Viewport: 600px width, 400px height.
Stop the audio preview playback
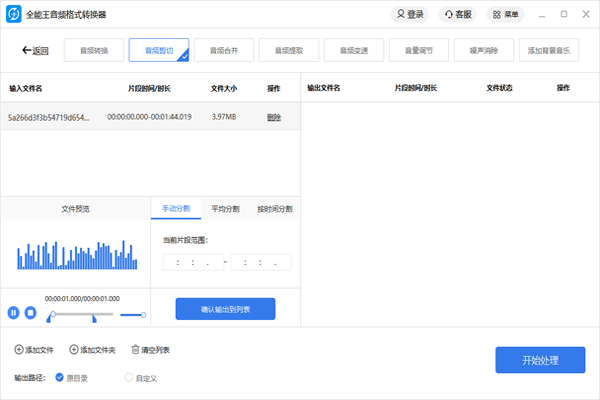click(x=31, y=313)
